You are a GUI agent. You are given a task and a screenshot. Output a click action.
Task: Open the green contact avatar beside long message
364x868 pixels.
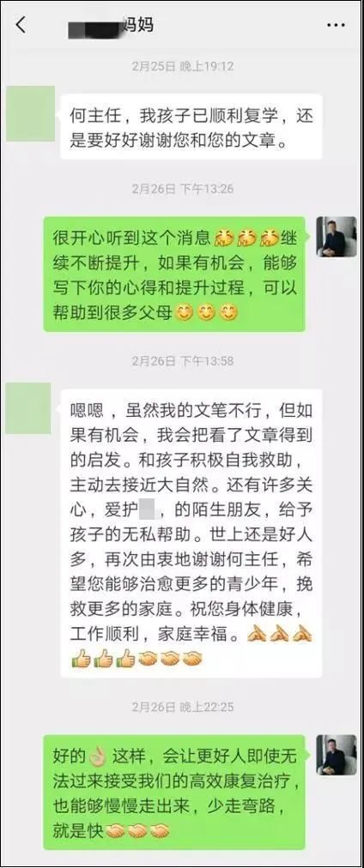27,408
